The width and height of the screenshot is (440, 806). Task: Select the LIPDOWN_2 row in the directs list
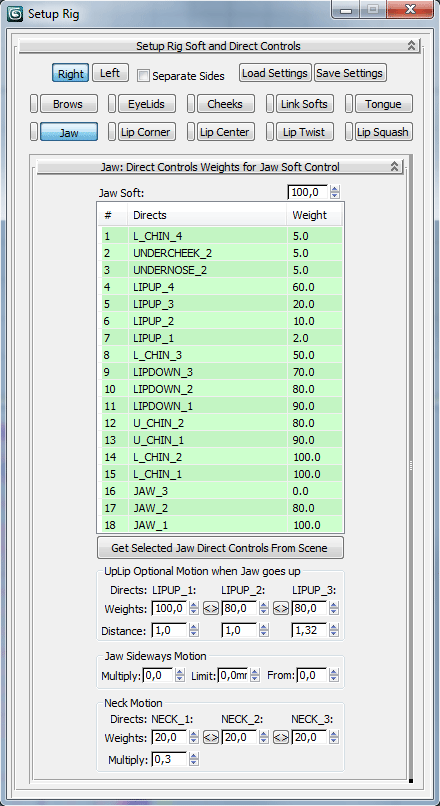pyautogui.click(x=221, y=389)
